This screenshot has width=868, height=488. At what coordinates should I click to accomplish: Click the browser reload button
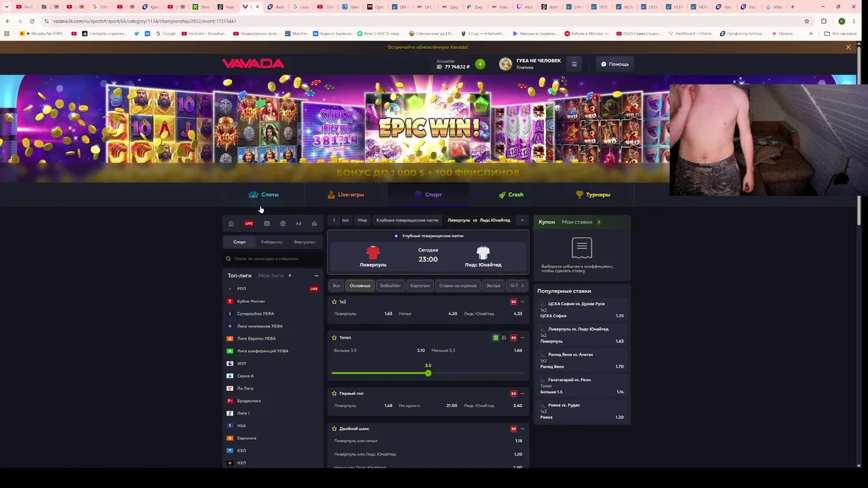click(x=32, y=21)
